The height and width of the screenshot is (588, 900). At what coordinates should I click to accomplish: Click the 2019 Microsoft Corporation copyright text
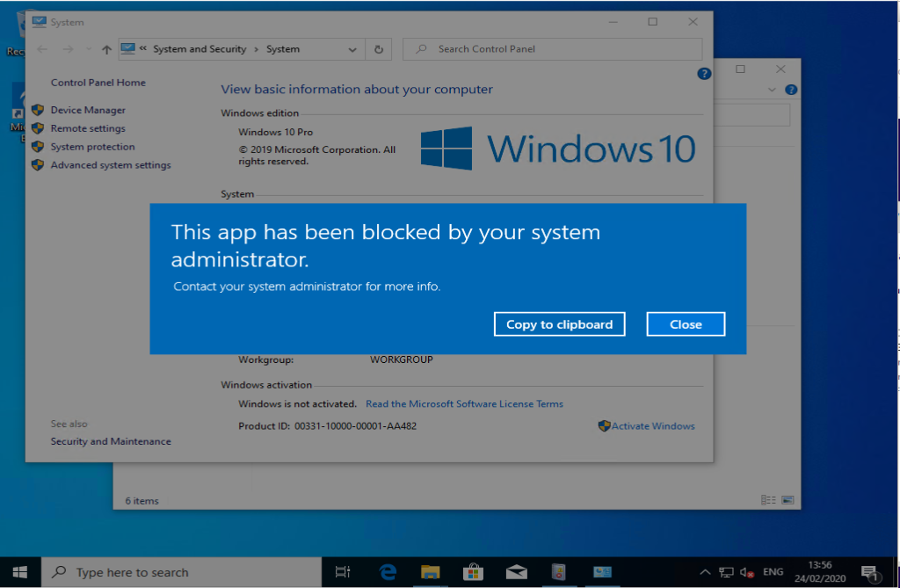click(x=316, y=155)
